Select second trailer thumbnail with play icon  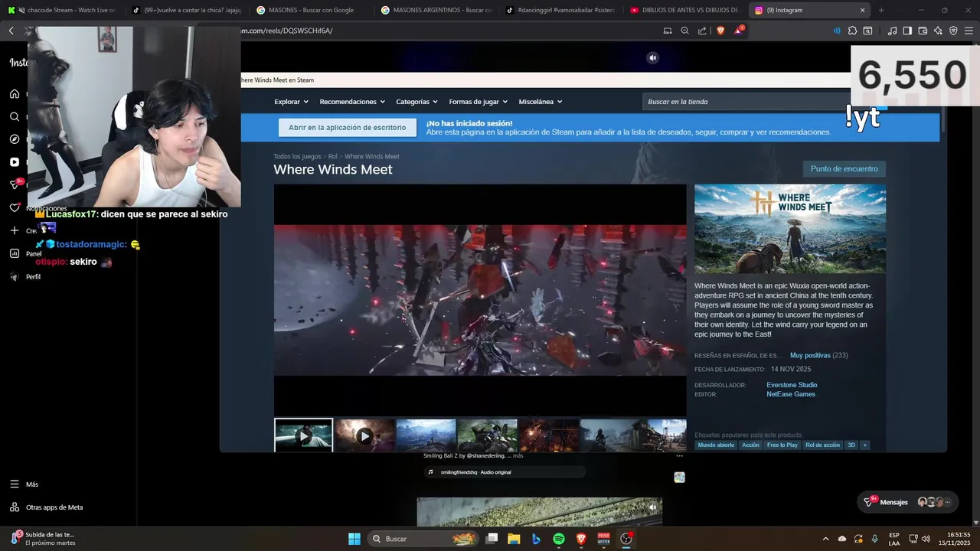[x=365, y=435]
